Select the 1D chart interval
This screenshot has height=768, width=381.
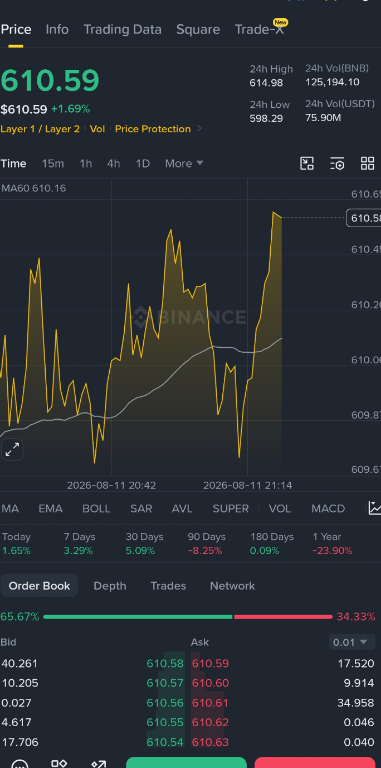(x=143, y=164)
